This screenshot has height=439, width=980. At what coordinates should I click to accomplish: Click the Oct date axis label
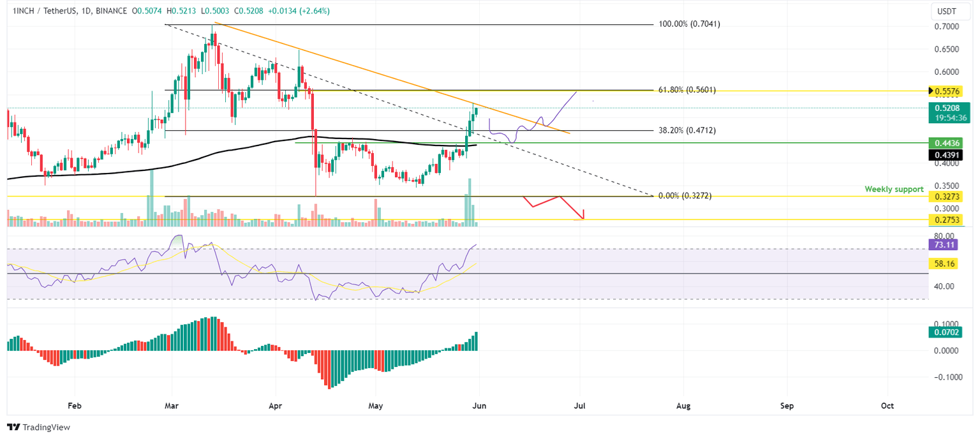point(887,405)
